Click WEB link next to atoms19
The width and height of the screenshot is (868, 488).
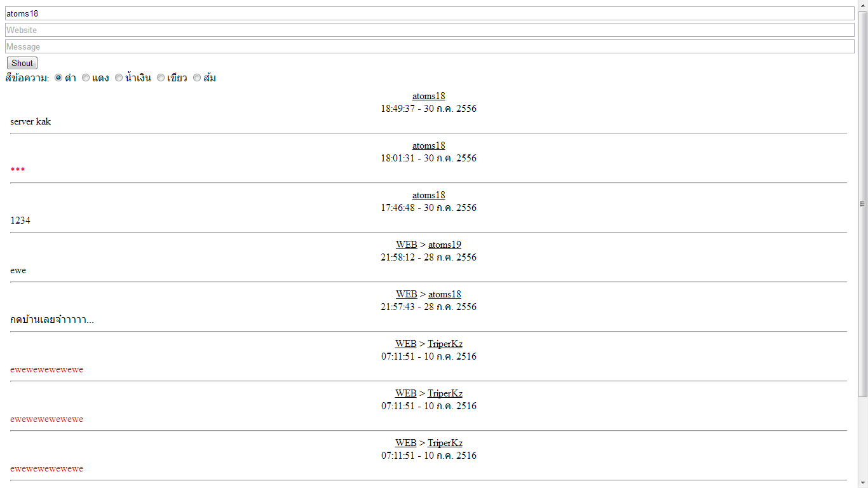point(407,245)
